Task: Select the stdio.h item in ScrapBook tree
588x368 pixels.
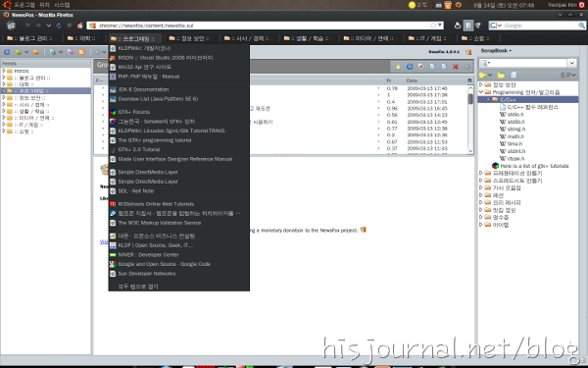Action: (x=513, y=114)
